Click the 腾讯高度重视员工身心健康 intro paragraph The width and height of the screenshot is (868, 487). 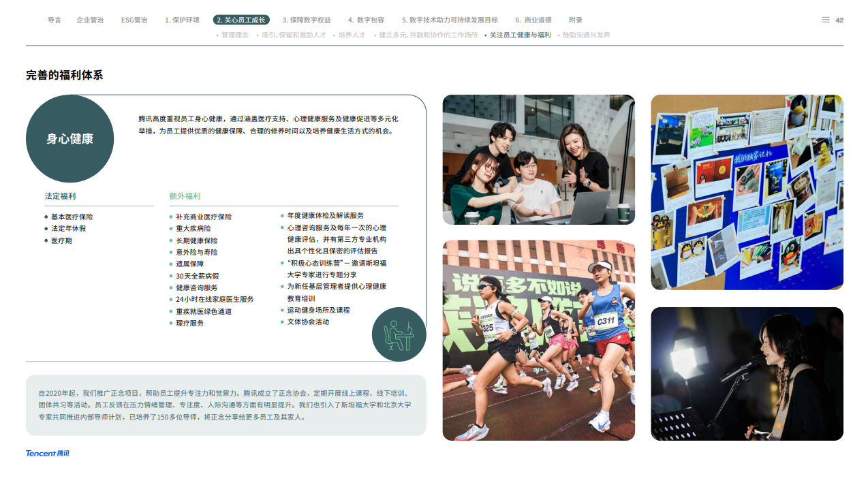tap(268, 125)
